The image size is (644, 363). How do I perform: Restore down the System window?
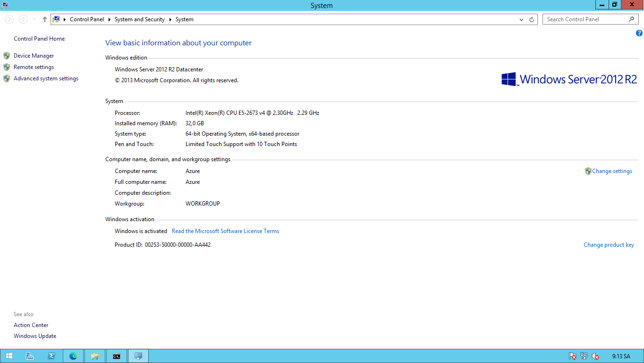coord(614,5)
